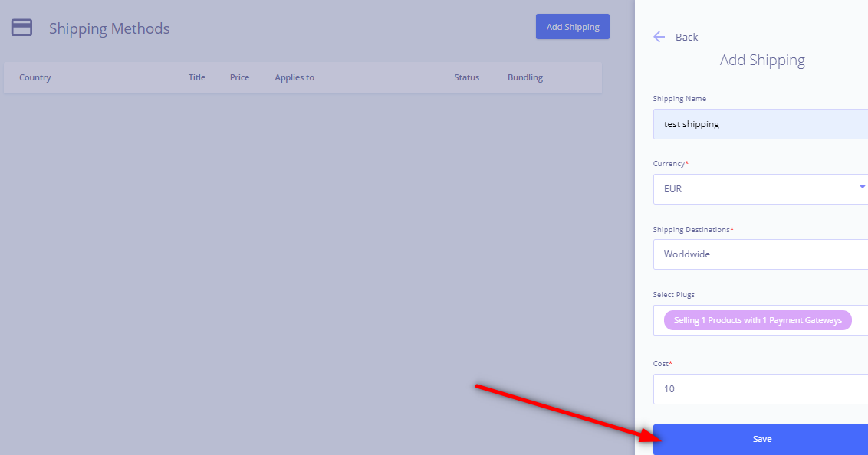Screen dimensions: 868x455
Task: Click the Title column header
Action: click(196, 77)
